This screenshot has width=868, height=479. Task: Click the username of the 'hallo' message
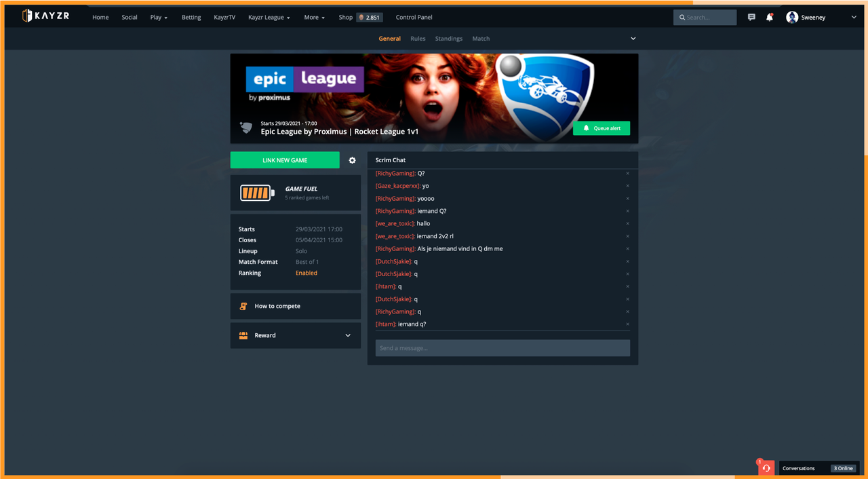[x=395, y=224]
